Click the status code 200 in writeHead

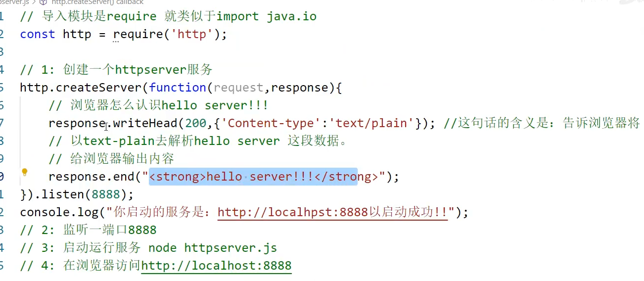pyautogui.click(x=195, y=123)
